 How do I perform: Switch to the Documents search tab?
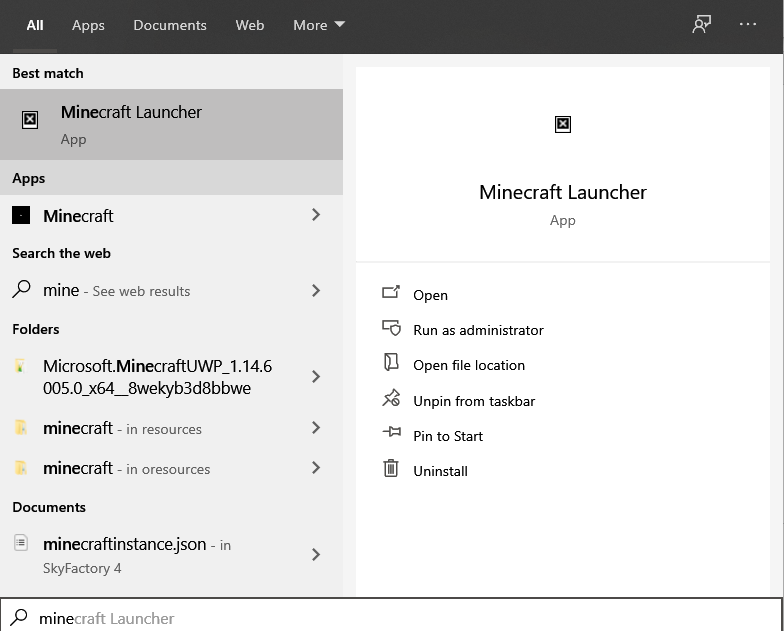click(x=170, y=25)
